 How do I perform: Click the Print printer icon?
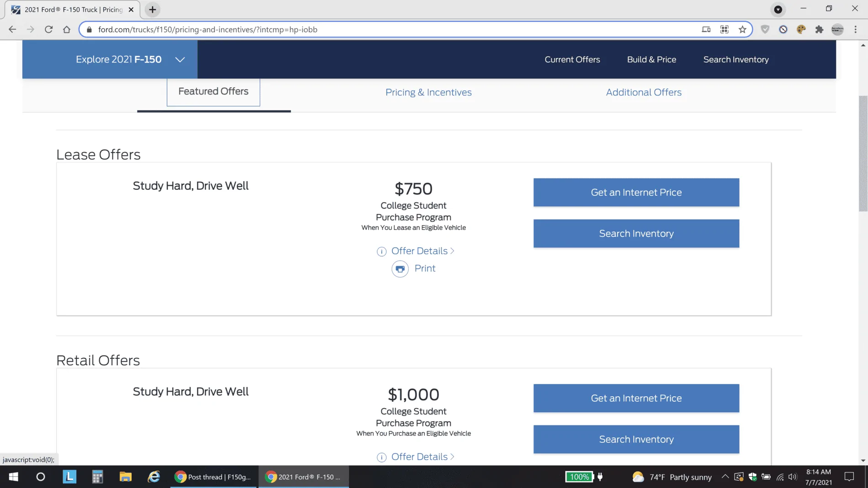pyautogui.click(x=400, y=269)
